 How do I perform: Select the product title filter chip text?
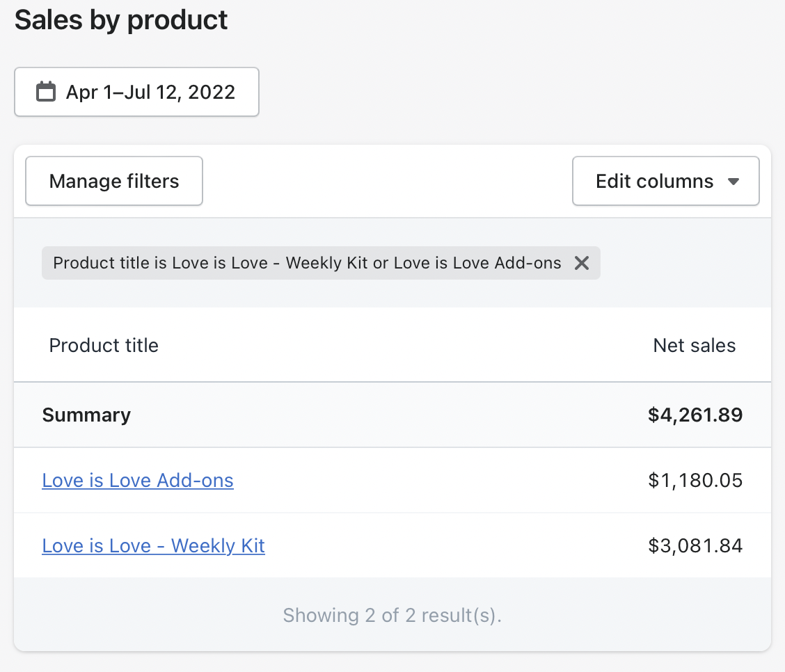coord(307,263)
